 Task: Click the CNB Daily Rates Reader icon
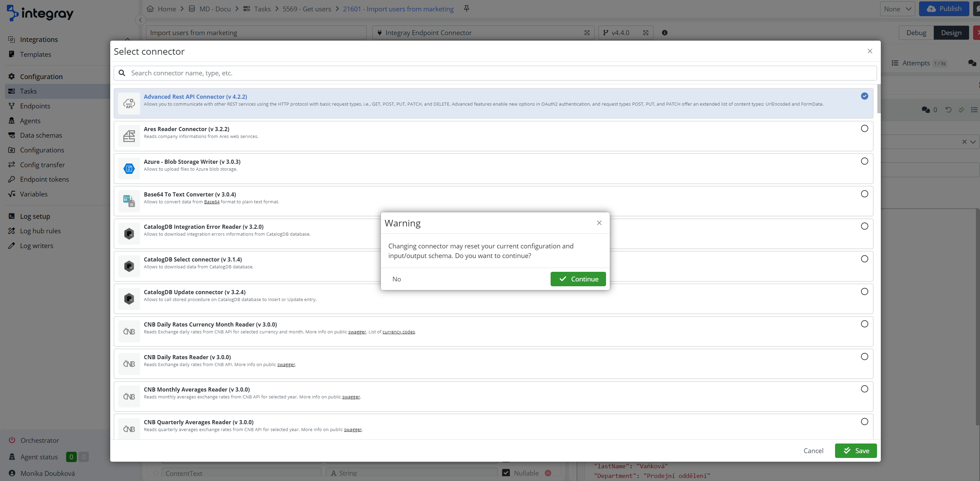point(129,364)
